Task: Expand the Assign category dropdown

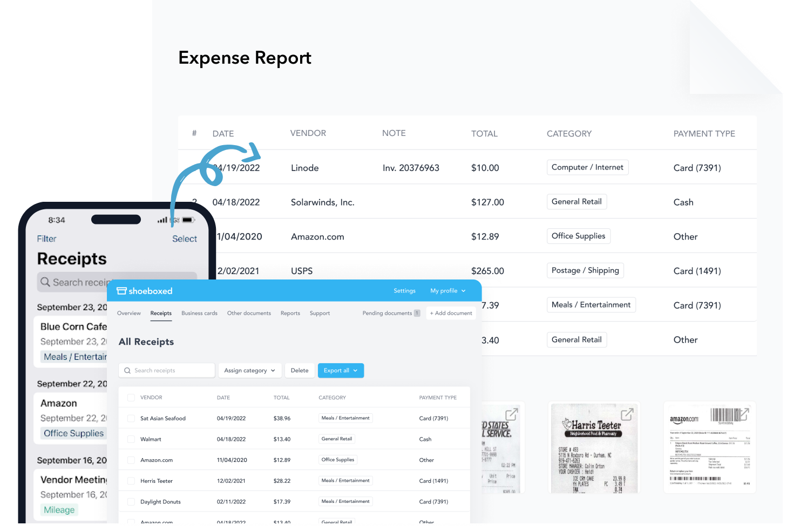Action: pos(249,371)
